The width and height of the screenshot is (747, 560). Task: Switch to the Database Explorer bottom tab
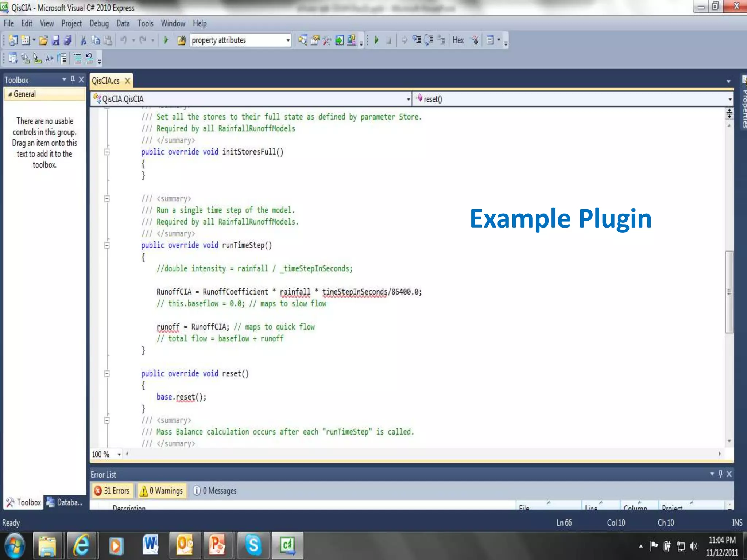click(65, 502)
